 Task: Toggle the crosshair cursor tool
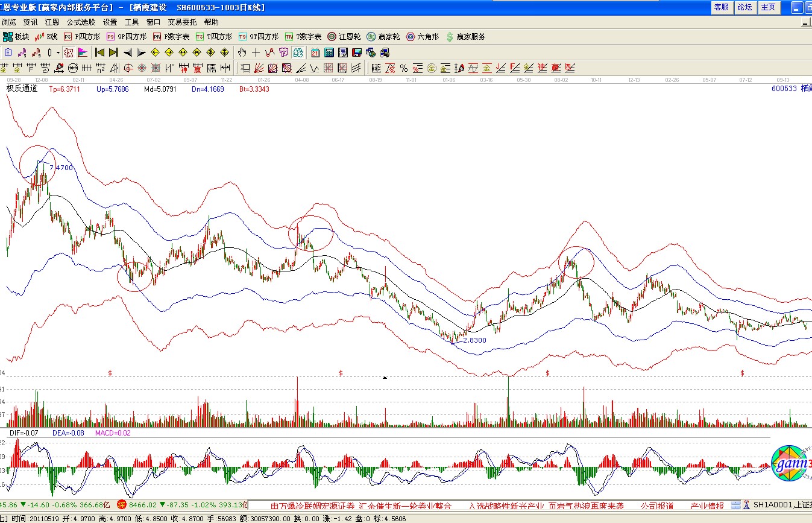pos(256,52)
